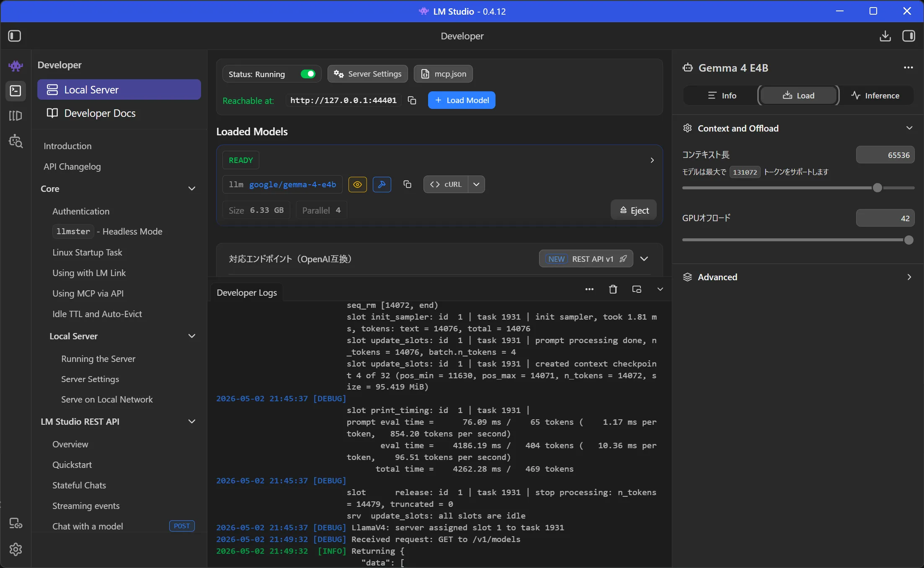This screenshot has width=924, height=568.
Task: Collapse the Developer Logs panel
Action: click(x=660, y=289)
